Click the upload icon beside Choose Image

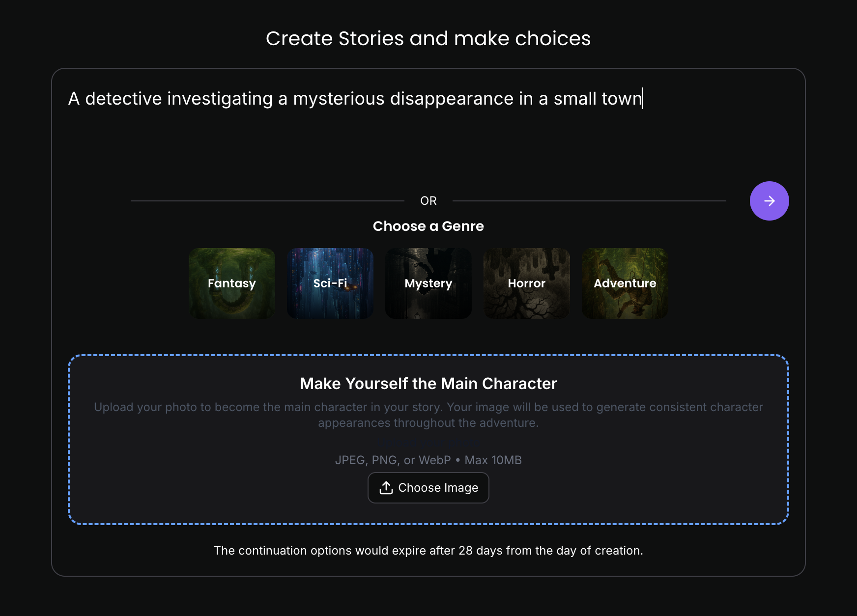[386, 488]
